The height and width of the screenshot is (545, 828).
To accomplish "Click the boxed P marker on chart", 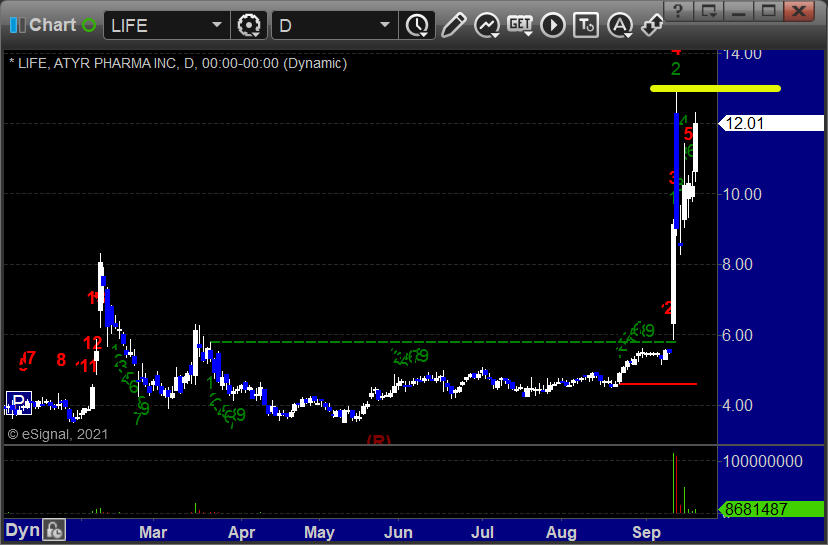I will pos(18,402).
